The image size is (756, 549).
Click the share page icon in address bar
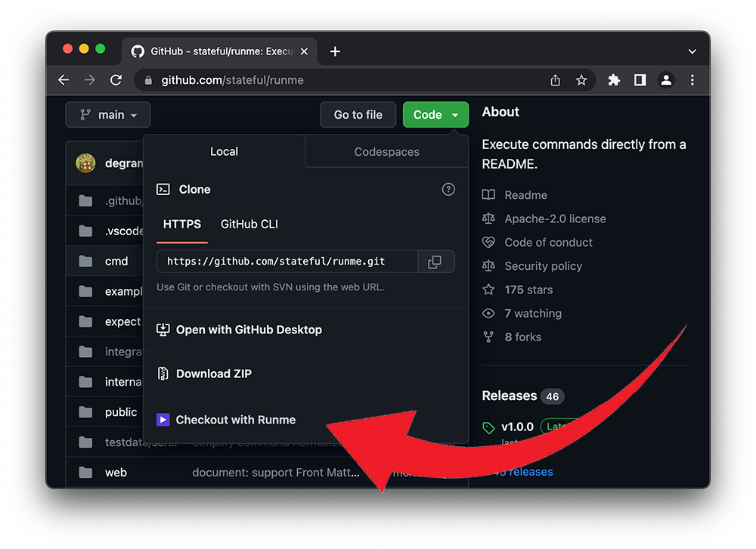click(556, 80)
